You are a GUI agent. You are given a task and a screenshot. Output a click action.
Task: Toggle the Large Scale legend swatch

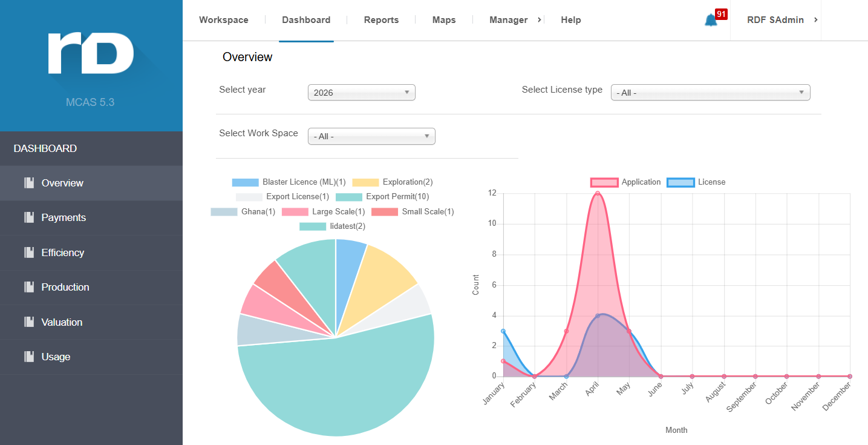pyautogui.click(x=295, y=212)
